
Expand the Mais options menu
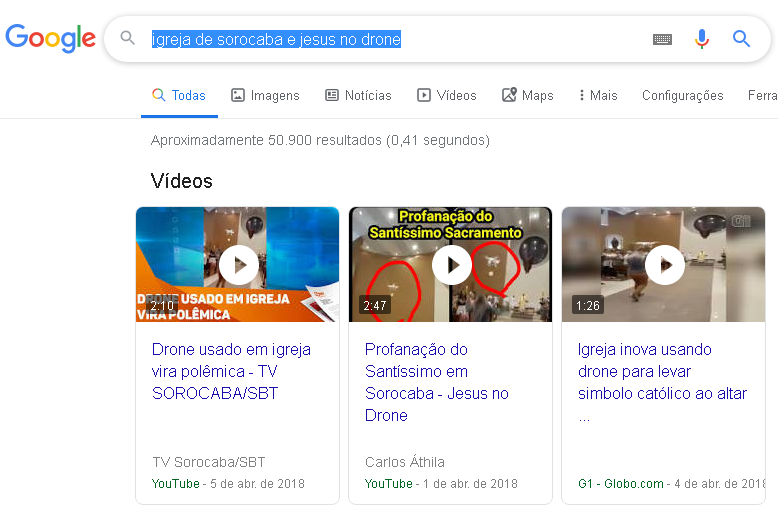pyautogui.click(x=598, y=95)
